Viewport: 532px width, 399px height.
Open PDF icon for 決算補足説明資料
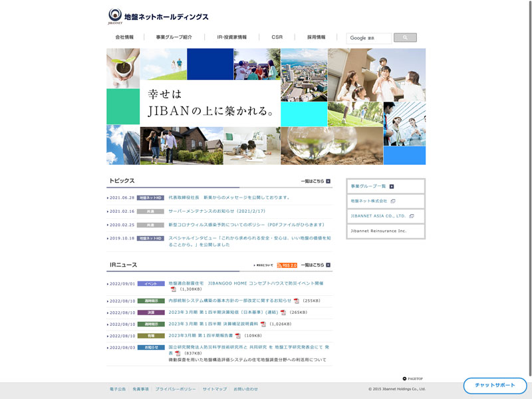[x=263, y=324]
